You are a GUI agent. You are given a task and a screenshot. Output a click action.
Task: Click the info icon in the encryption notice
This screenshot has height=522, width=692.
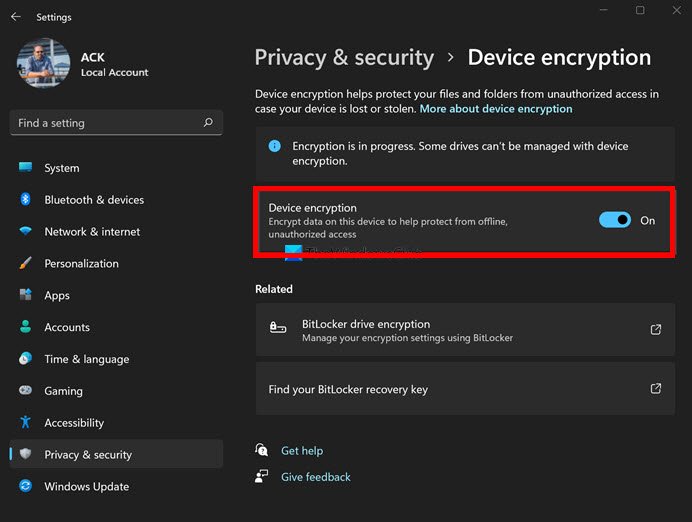275,146
